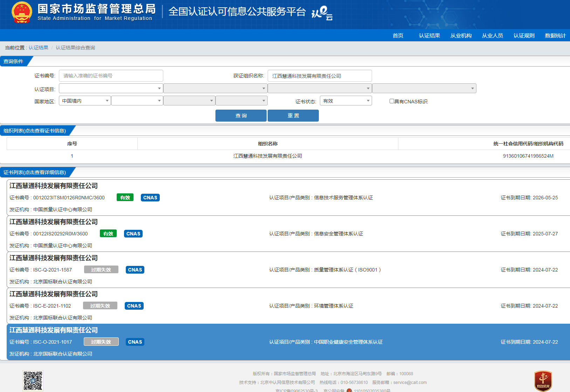Click CNAS badge for certificate ISC-E-2021-1102
Viewport: 570px width, 392px height.
134,306
